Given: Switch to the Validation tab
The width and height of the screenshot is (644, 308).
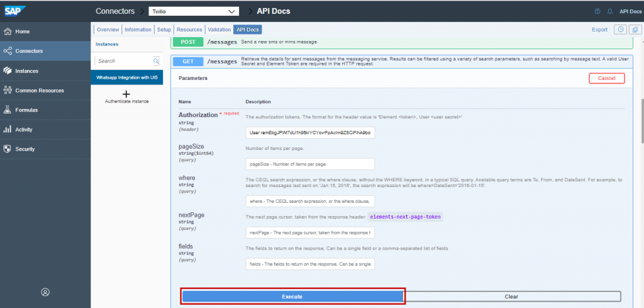Looking at the screenshot, I should [x=219, y=30].
